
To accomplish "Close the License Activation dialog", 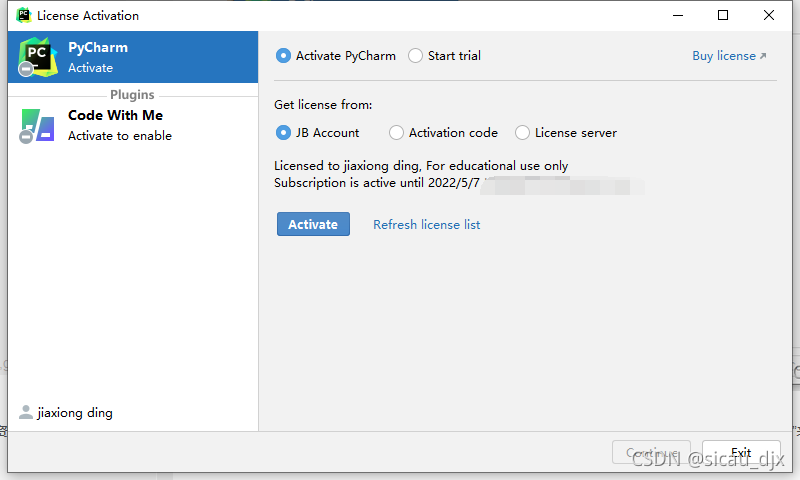I will [769, 15].
